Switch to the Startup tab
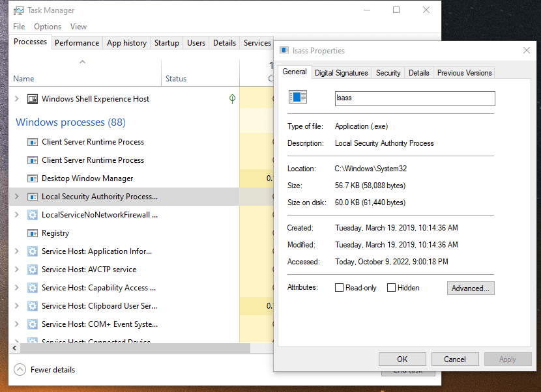The height and width of the screenshot is (392, 541). click(167, 43)
